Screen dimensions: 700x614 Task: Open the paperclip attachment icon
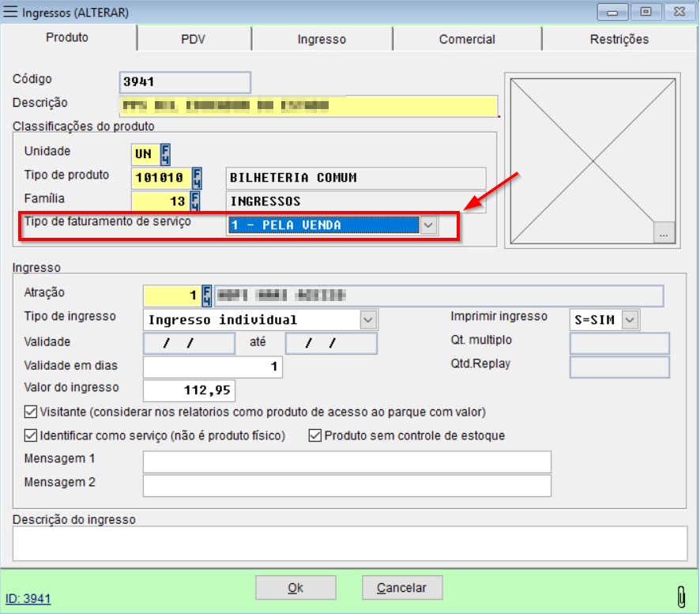pos(680,595)
